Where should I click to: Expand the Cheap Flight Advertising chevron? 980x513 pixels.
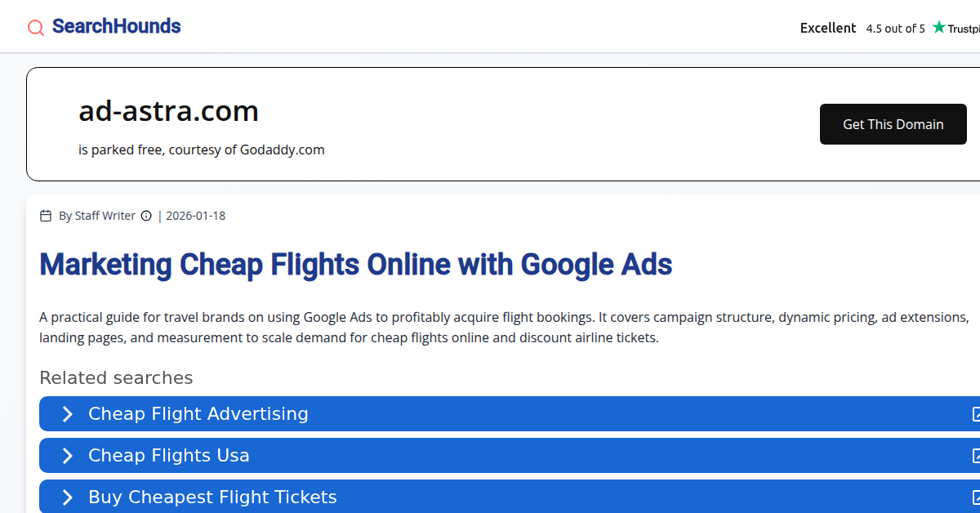[x=68, y=414]
